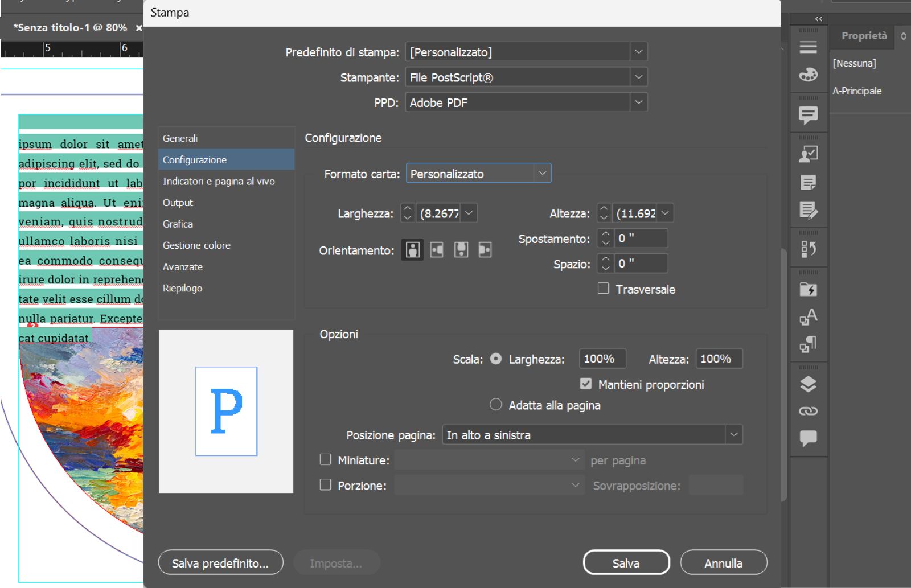Open Indicatori e pagina al vivo section
Viewport: 911px width, 588px height.
coord(226,181)
